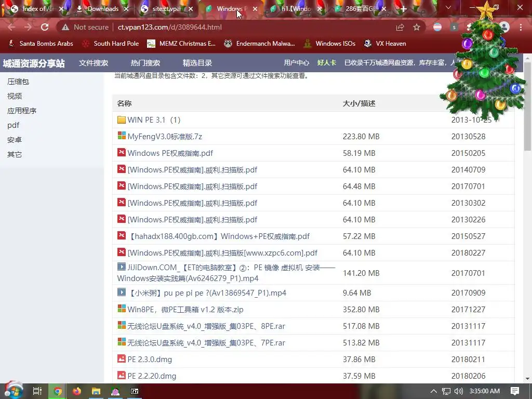The height and width of the screenshot is (399, 532).
Task: Open the Santa Bombs Arabs bookmark
Action: tap(41, 44)
